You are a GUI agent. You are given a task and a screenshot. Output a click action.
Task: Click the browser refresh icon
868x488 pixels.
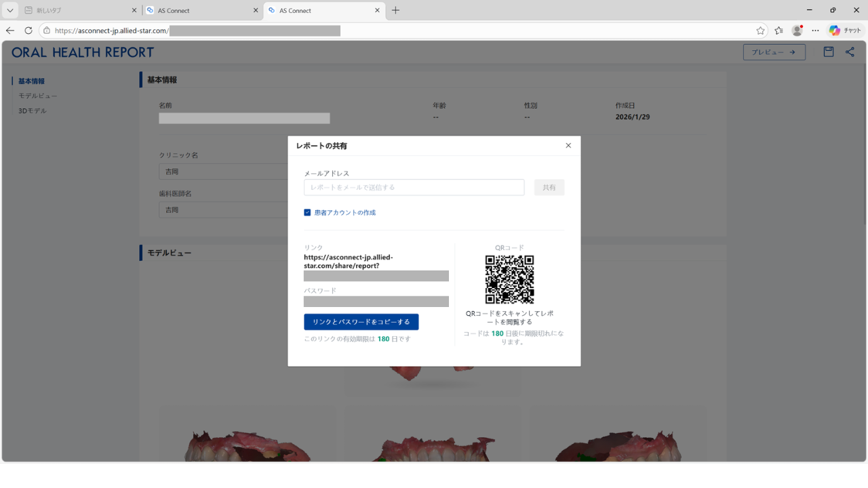[x=28, y=30]
